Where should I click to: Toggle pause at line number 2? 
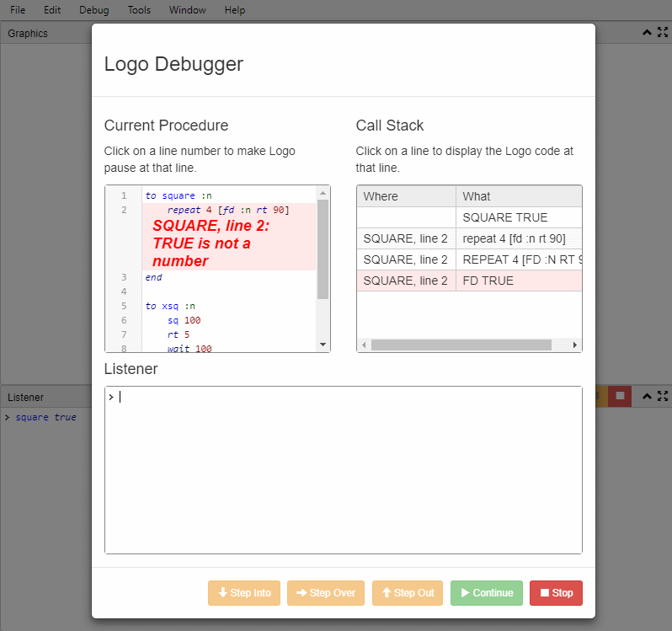(124, 210)
